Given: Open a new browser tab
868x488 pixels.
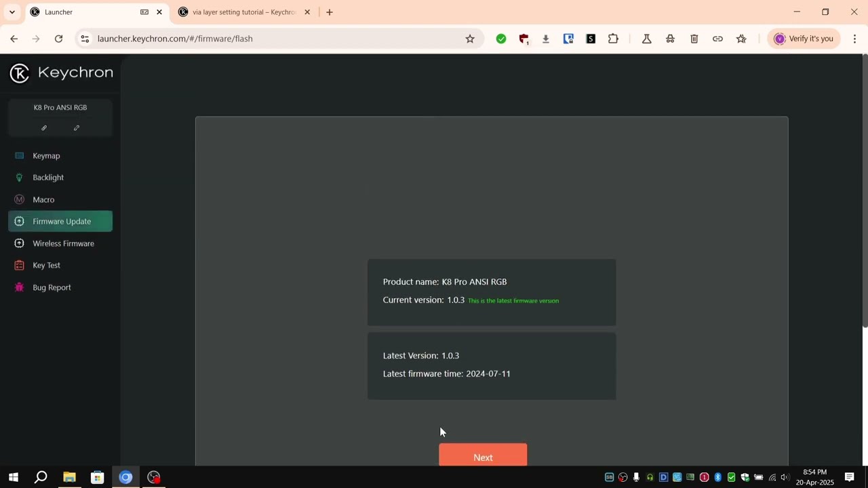Looking at the screenshot, I should [330, 12].
